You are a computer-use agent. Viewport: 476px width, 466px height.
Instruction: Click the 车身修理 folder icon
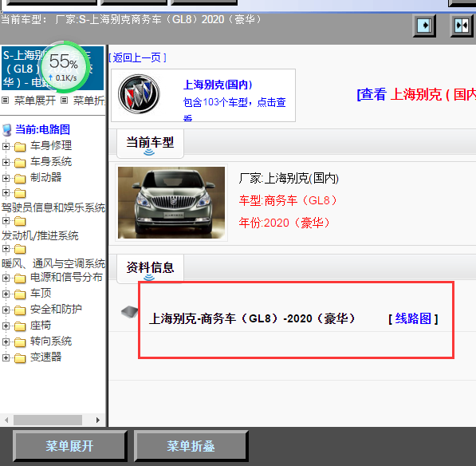pyautogui.click(x=20, y=147)
